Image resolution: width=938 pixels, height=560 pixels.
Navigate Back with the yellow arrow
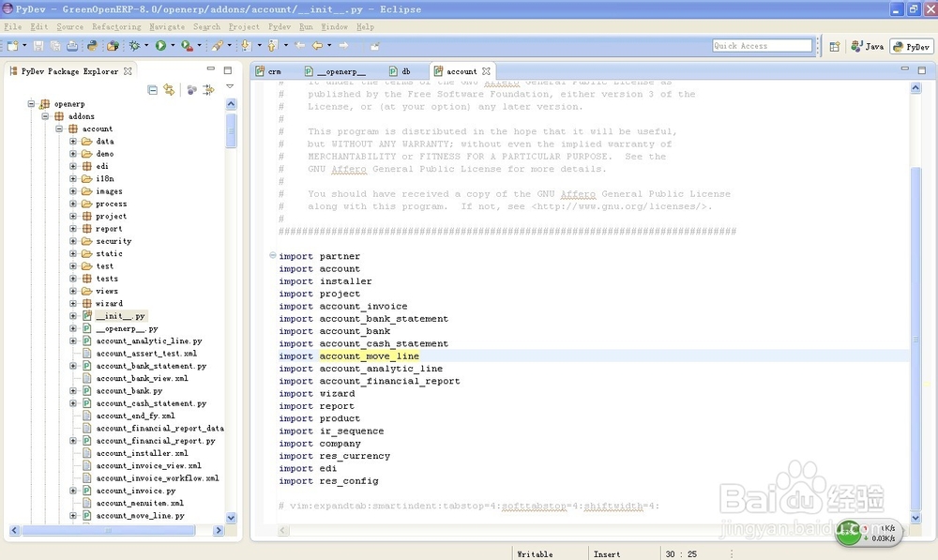[317, 45]
